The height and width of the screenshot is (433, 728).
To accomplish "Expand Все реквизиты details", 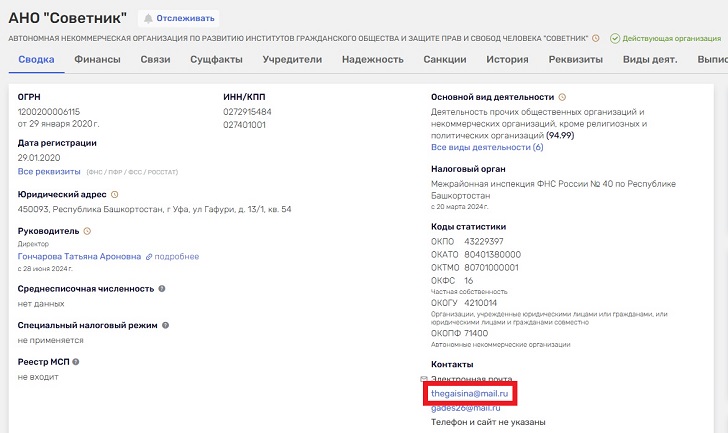I will click(x=48, y=171).
